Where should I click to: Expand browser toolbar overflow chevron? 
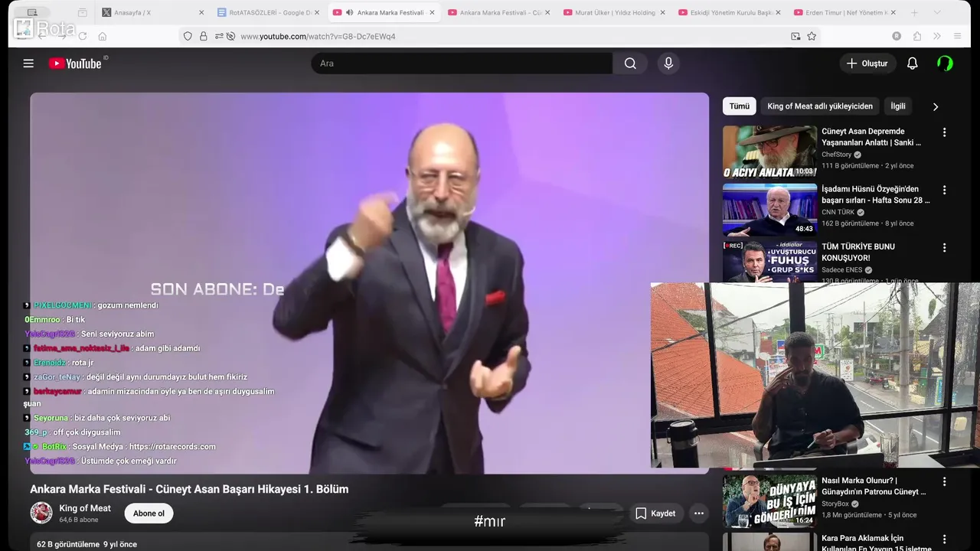point(937,36)
